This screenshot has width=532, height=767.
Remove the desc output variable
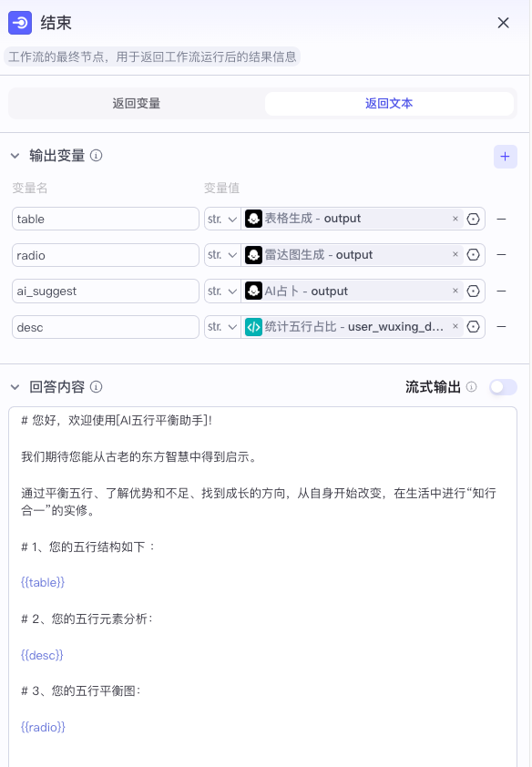(501, 327)
